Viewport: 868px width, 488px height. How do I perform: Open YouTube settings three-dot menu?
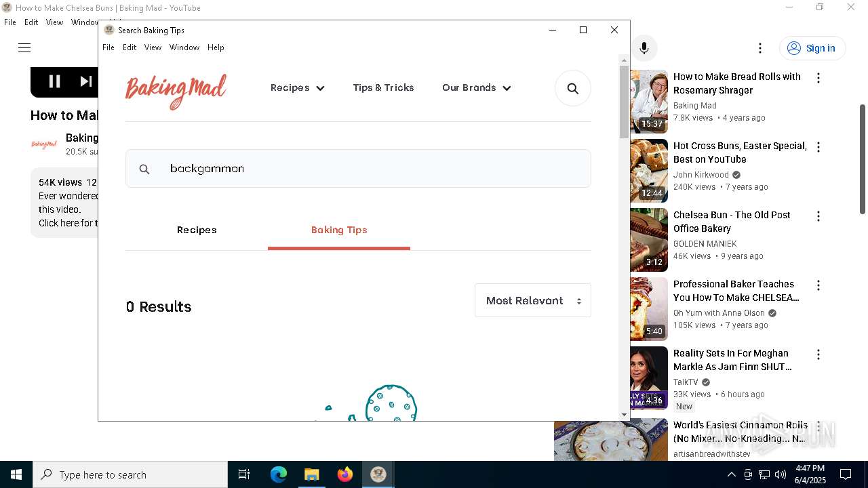[760, 48]
